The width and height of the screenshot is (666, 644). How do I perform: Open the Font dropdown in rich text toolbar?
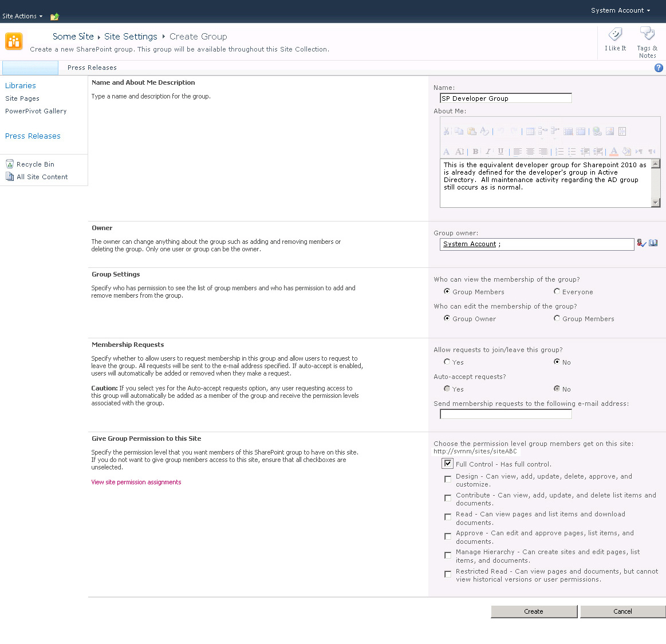click(447, 151)
